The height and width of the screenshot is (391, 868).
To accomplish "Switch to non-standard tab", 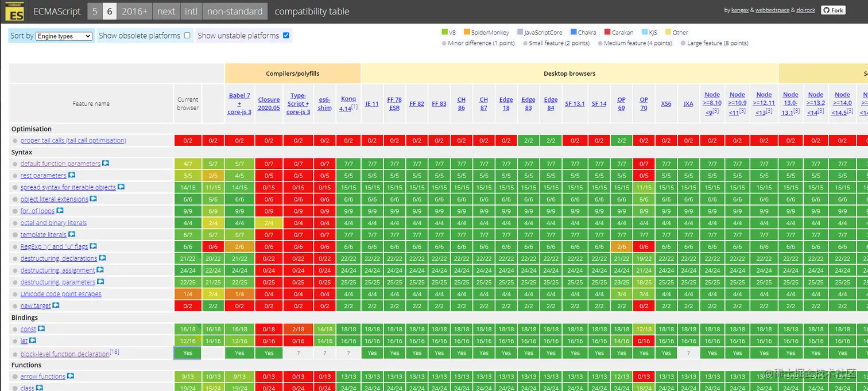I will [x=235, y=11].
